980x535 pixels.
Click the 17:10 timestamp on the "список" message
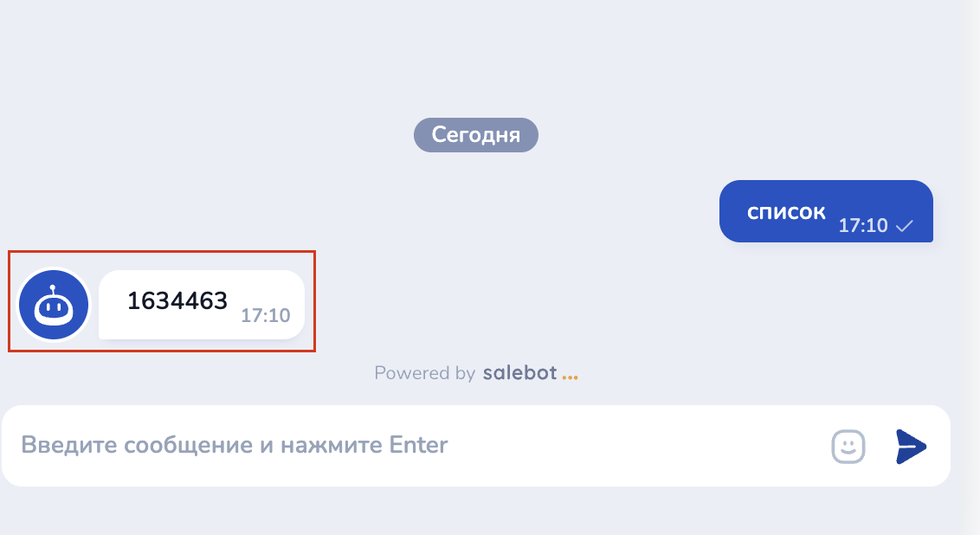tap(863, 226)
